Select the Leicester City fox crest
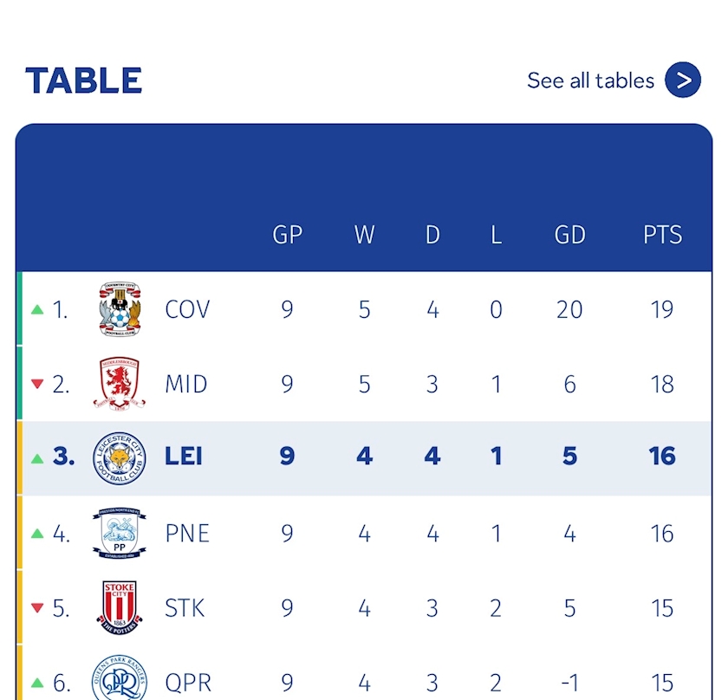This screenshot has width=728, height=700. click(x=120, y=458)
